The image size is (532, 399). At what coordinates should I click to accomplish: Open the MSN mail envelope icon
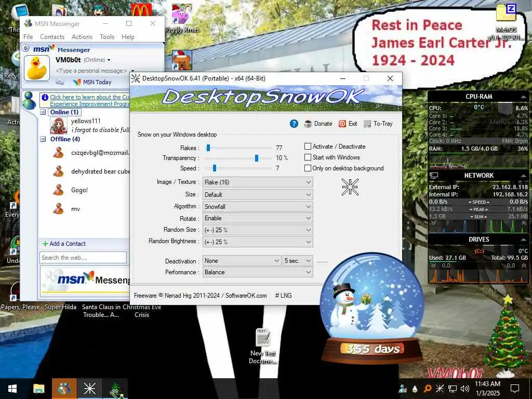tap(60, 82)
